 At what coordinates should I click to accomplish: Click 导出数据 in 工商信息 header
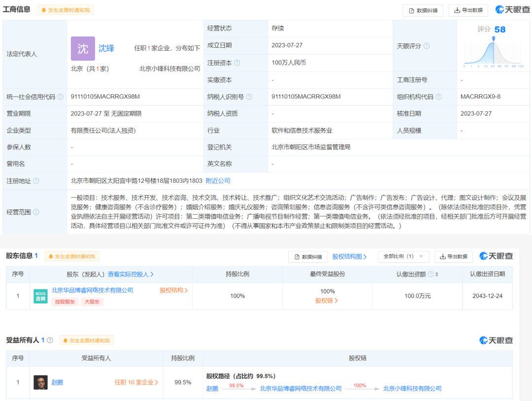pos(468,10)
